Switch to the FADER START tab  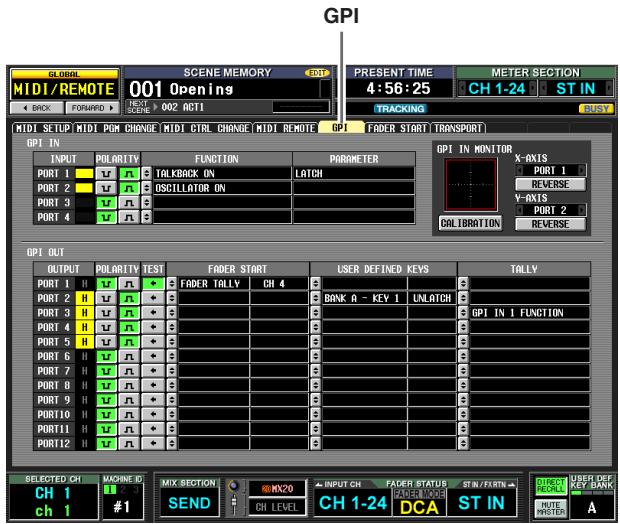coord(397,128)
